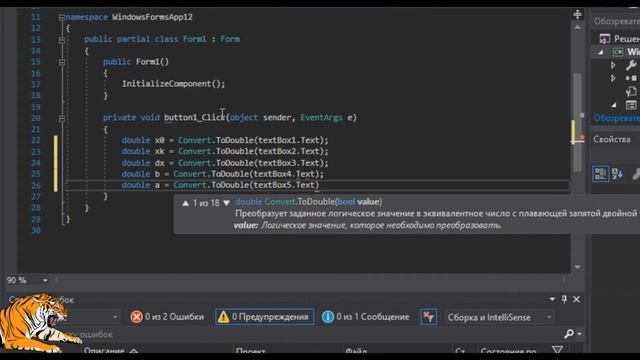Click EventArgs type on line 20
The height and width of the screenshot is (360, 640).
tap(321, 118)
